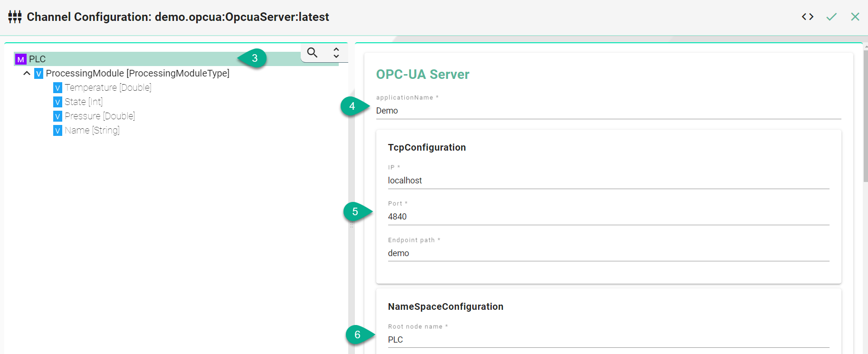Open the tree search magnifier icon
868x354 pixels.
pos(312,53)
